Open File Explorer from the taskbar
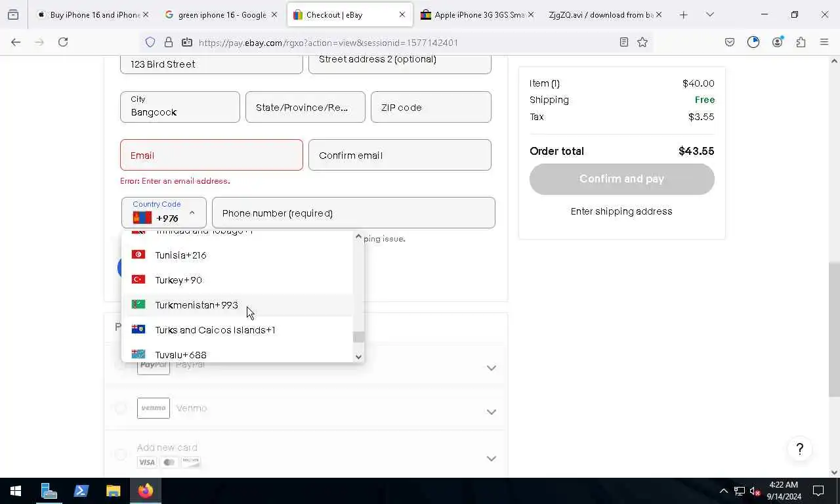The height and width of the screenshot is (504, 840). point(114,491)
